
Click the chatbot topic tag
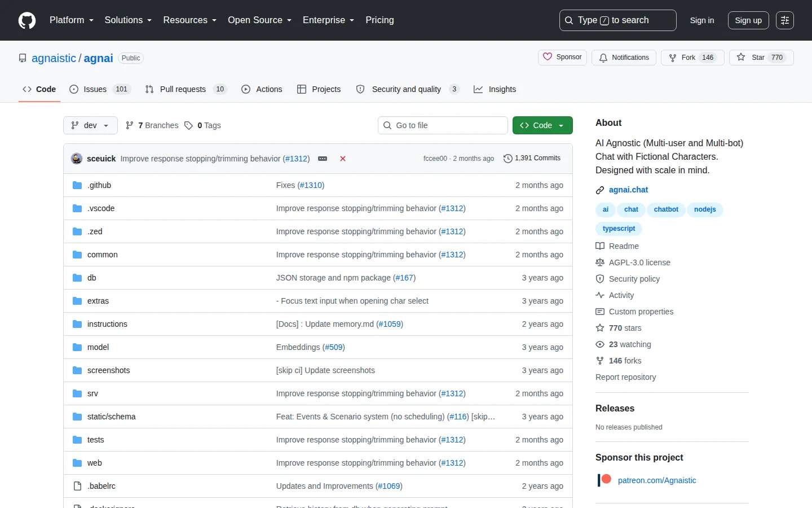click(x=666, y=209)
